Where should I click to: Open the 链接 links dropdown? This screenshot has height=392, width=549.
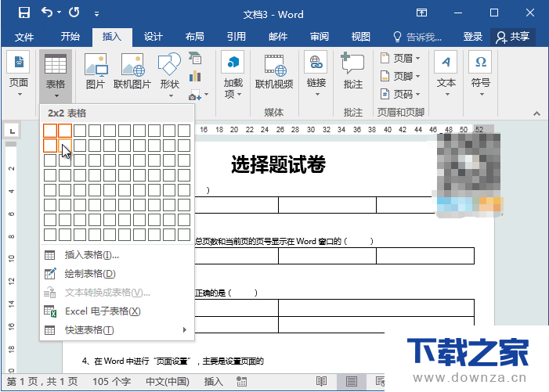(x=316, y=74)
